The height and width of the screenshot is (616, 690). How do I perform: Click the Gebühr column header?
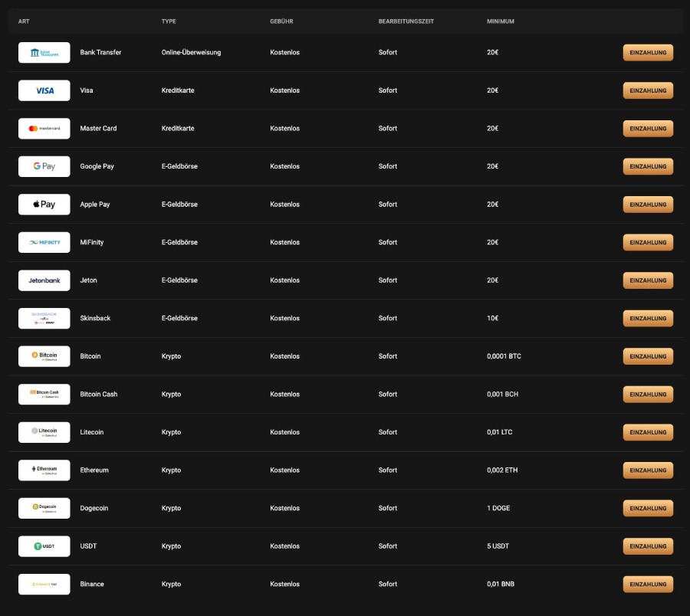point(281,21)
